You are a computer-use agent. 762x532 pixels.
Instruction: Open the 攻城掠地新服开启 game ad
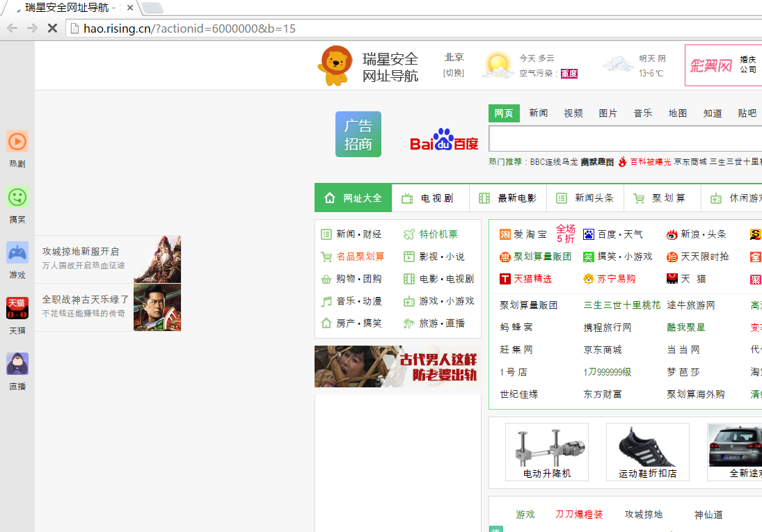(108, 259)
